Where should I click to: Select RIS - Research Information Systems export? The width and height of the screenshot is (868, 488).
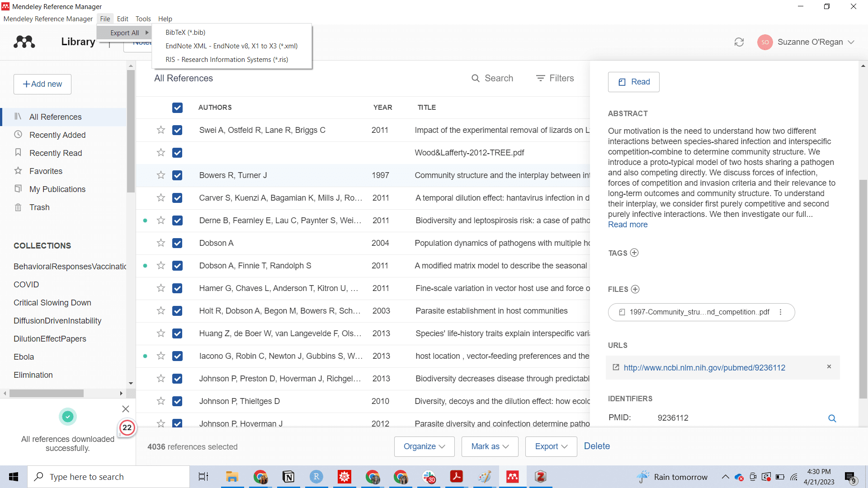(x=226, y=60)
